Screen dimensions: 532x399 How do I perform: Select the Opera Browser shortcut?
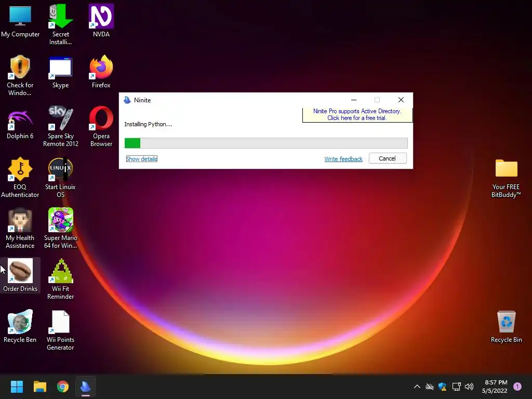(101, 126)
